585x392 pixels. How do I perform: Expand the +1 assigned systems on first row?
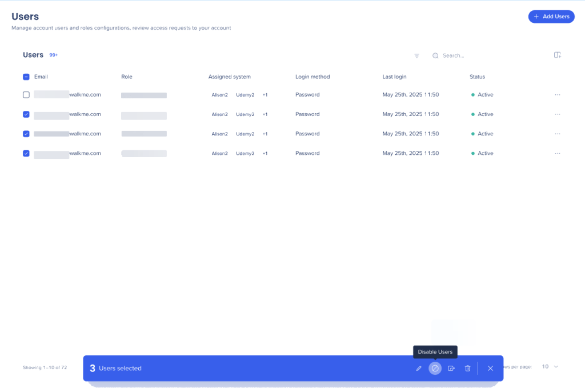(x=265, y=95)
